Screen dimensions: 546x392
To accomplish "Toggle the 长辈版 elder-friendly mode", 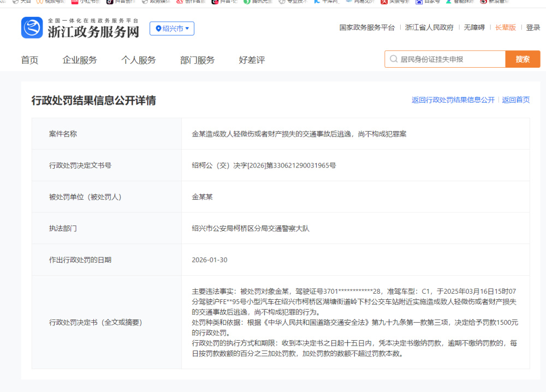I will click(505, 27).
